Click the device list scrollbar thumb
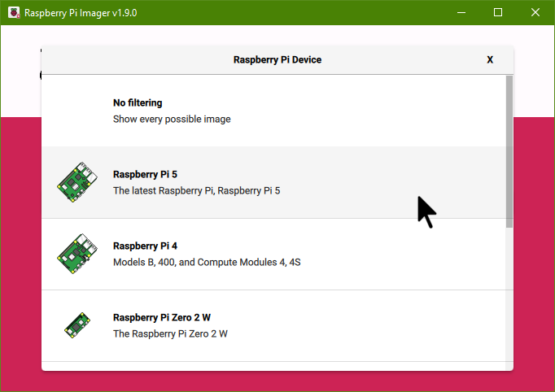 (509, 150)
